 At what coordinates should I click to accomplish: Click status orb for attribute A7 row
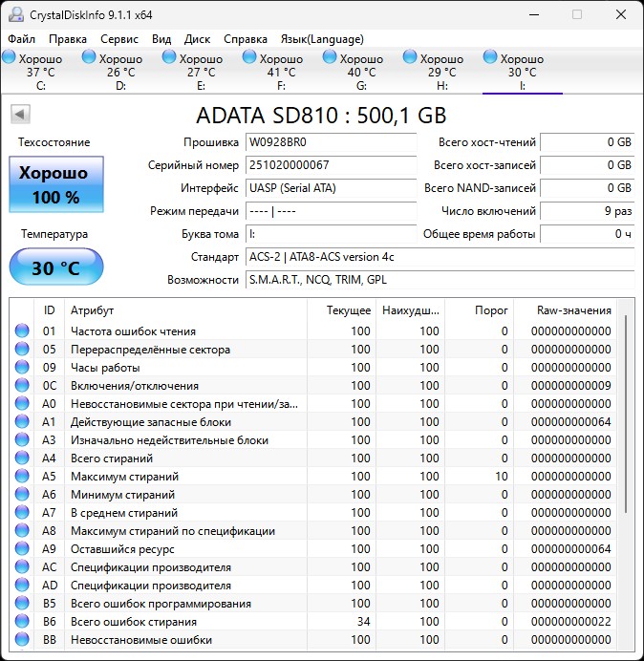(22, 512)
